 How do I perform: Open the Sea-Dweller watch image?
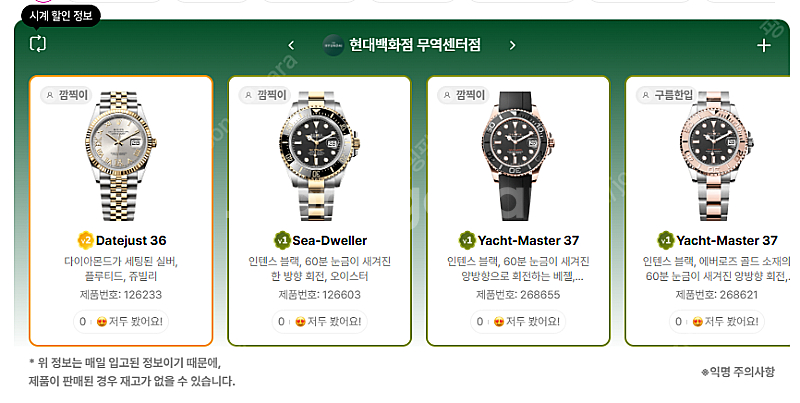(319, 156)
